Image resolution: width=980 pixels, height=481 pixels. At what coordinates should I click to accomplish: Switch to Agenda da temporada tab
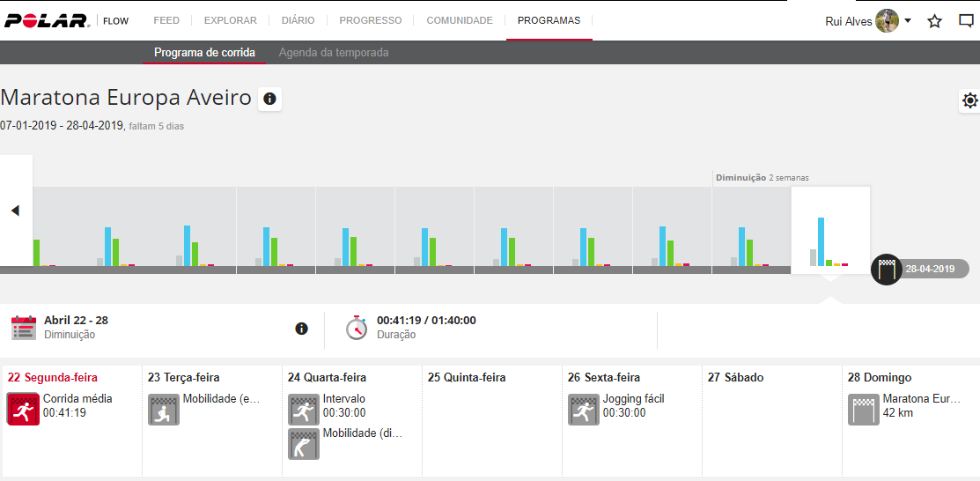[x=334, y=53]
